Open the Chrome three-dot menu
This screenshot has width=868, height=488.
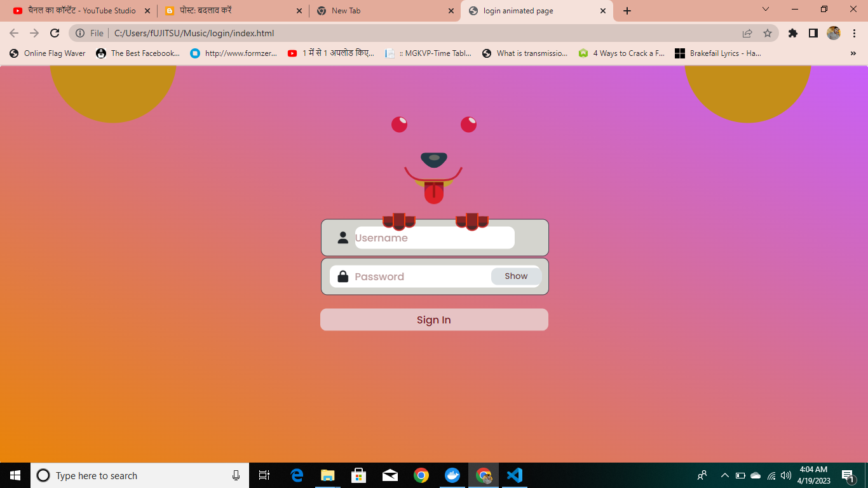click(854, 33)
